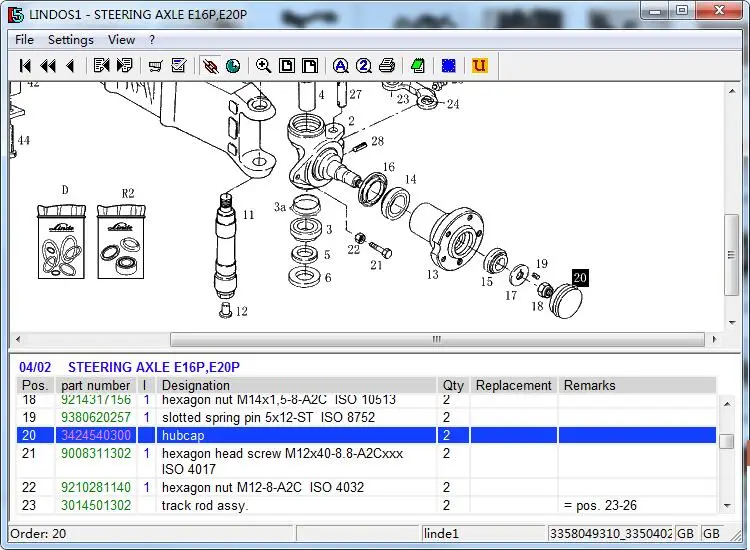Select part number 9210281140
Image resolution: width=750 pixels, height=550 pixels.
pyautogui.click(x=96, y=487)
